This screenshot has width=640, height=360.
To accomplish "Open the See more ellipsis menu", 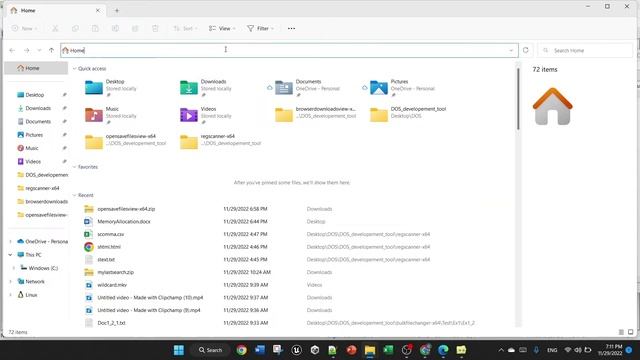I will (x=291, y=29).
